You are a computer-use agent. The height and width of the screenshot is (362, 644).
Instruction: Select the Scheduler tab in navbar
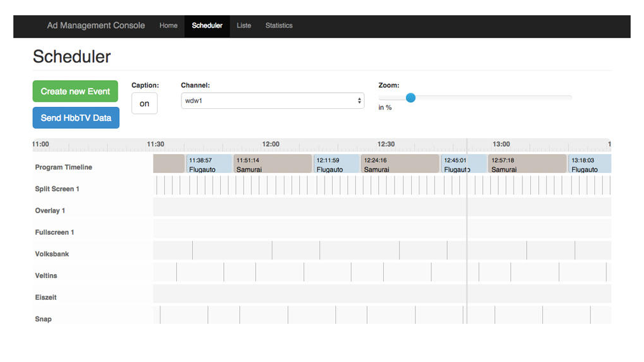point(207,26)
